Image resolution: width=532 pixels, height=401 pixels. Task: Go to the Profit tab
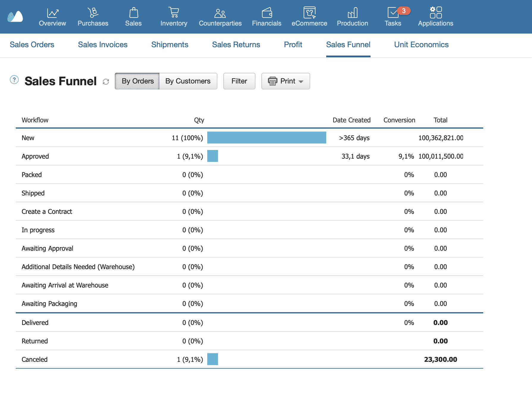tap(293, 45)
